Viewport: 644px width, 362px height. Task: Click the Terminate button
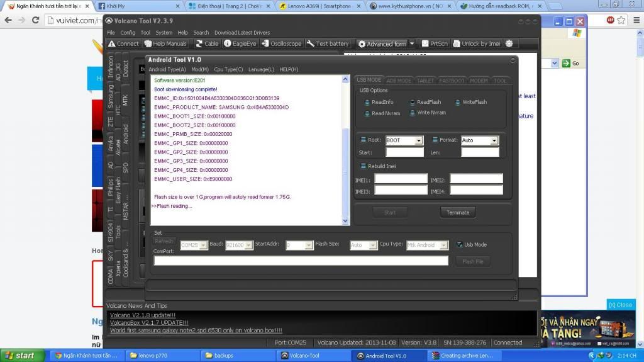(458, 213)
